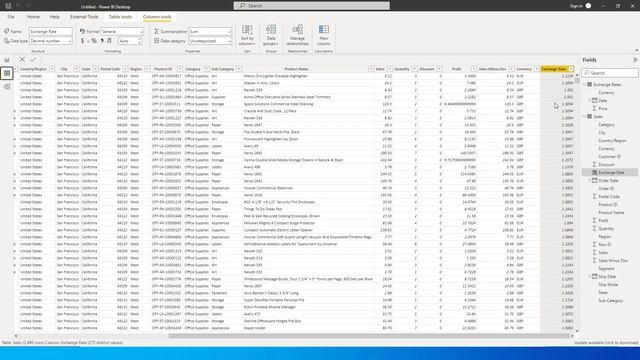Select Customer ID field in Fields
Screen dimensions: 640x360
[x=609, y=157]
